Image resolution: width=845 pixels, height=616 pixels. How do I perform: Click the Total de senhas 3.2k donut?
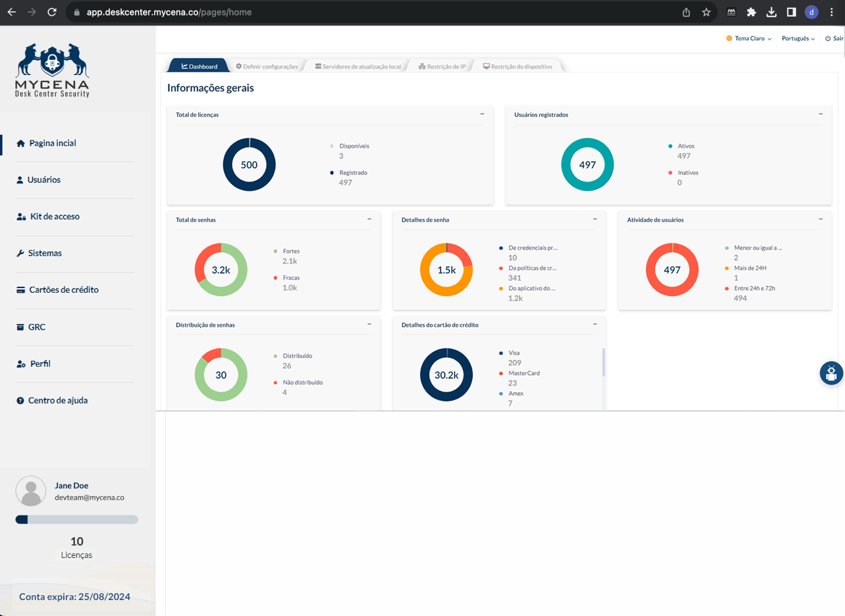point(221,270)
